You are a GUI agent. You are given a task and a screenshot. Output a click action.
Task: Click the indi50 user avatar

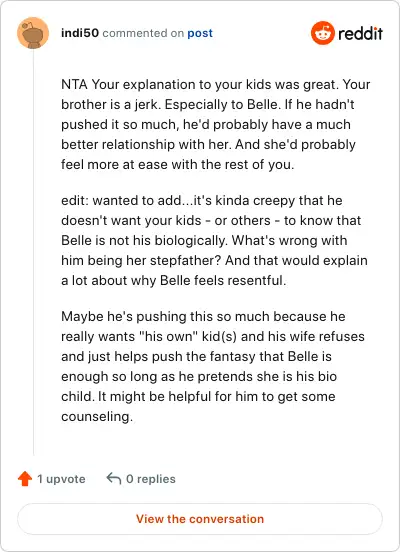pyautogui.click(x=33, y=33)
